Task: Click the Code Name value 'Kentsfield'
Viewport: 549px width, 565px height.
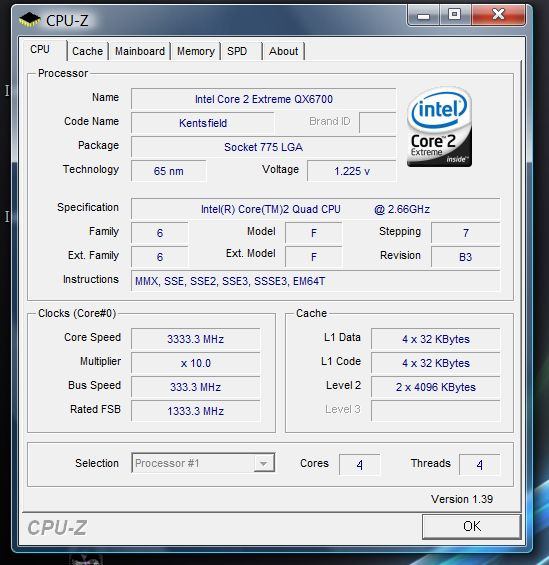Action: tap(203, 123)
